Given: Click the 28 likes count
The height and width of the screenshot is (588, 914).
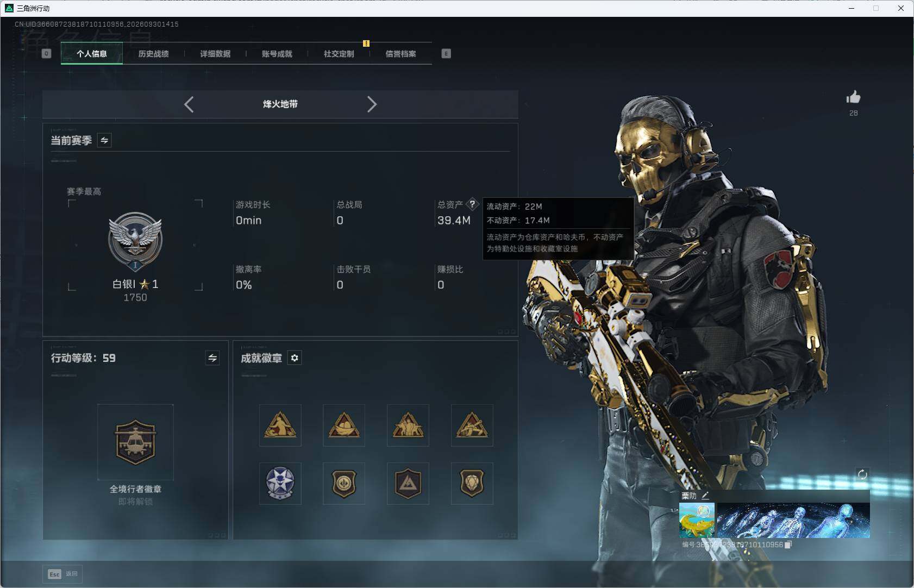Looking at the screenshot, I should click(854, 113).
